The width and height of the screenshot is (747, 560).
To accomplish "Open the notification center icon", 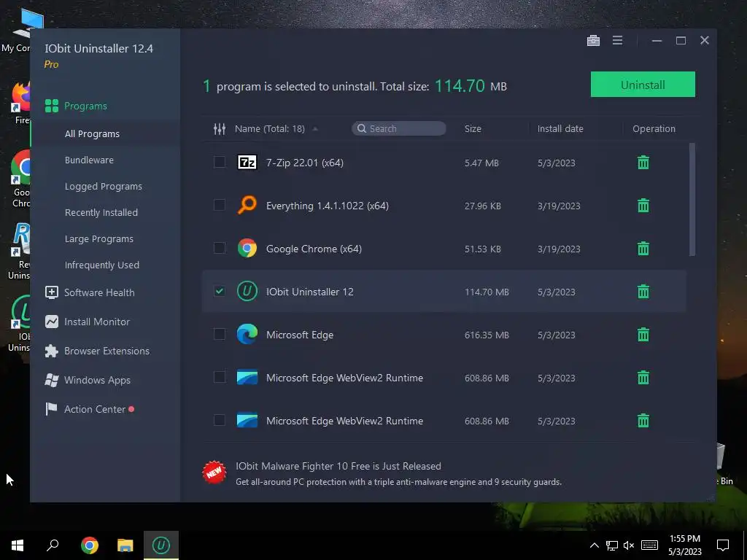I will [x=723, y=545].
